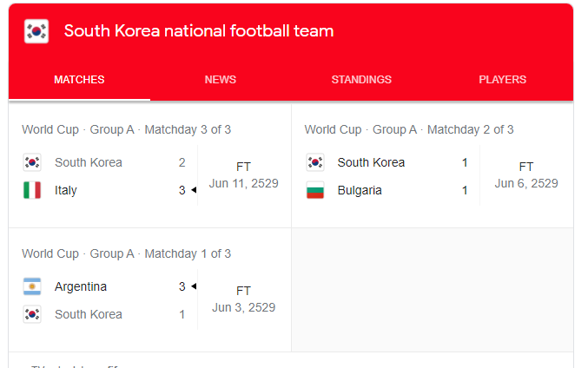This screenshot has height=368, width=588.
Task: Click South Korea flag in Matchday 1 match
Action: [32, 314]
